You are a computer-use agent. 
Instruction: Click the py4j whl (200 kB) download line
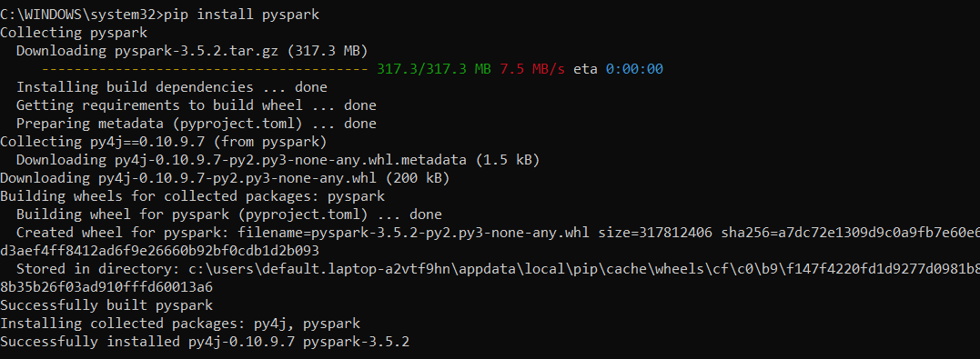click(225, 178)
